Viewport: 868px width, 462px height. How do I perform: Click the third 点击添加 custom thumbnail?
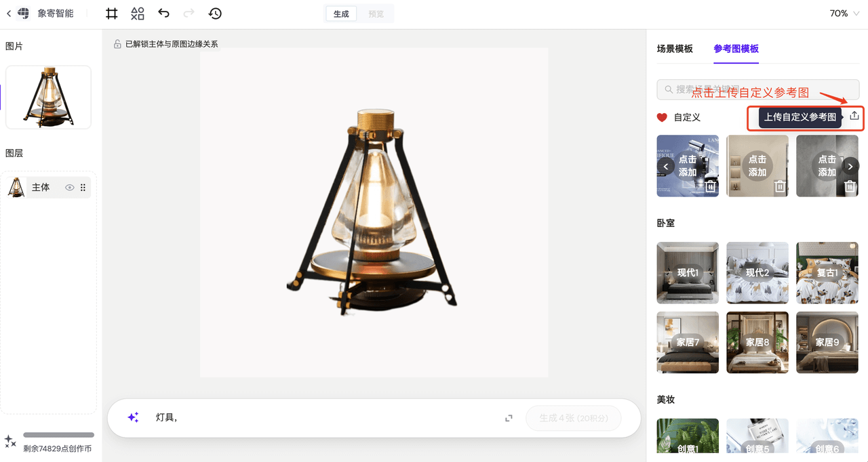(827, 166)
